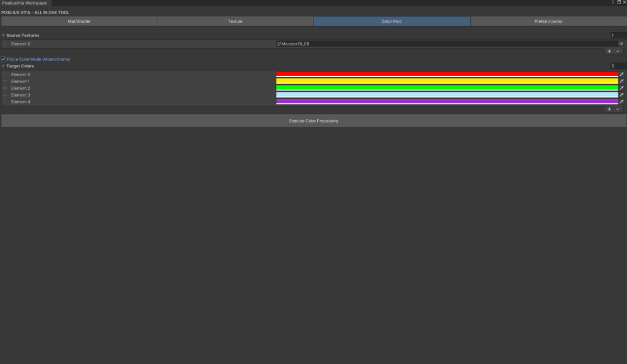This screenshot has height=364, width=627.
Task: Remove the last Target Colors element
Action: [618, 109]
